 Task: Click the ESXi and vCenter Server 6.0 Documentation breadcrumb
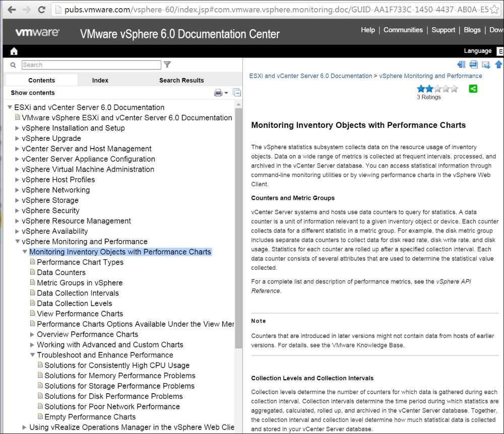pyautogui.click(x=310, y=76)
